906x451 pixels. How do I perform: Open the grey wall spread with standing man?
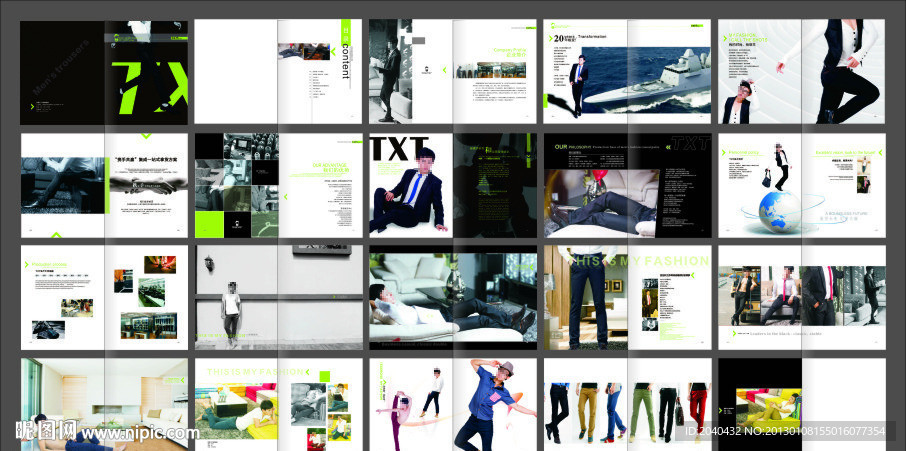click(x=279, y=297)
